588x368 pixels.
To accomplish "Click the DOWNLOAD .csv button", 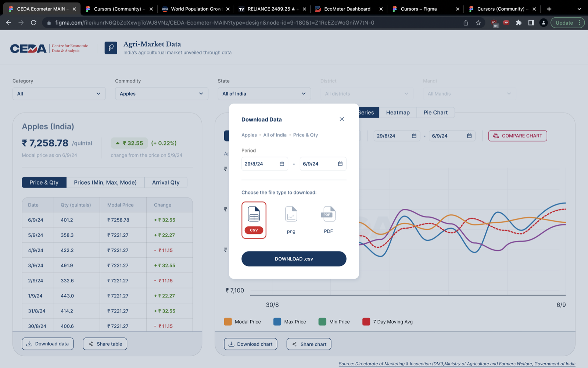I will coord(294,259).
